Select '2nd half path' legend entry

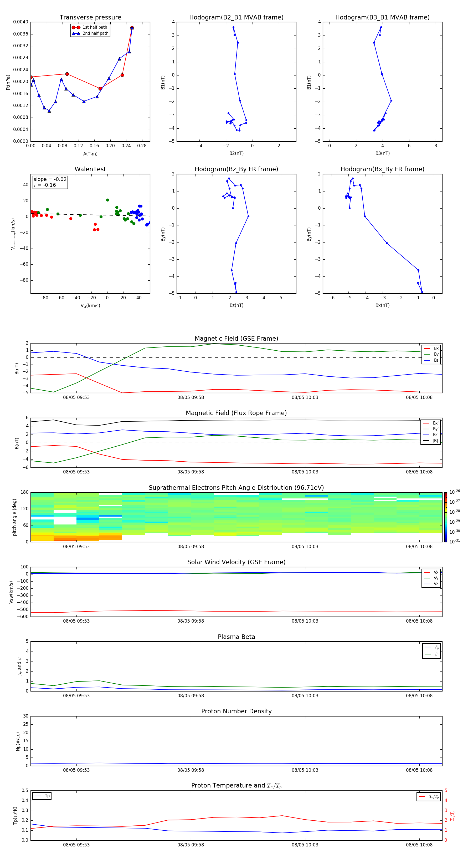90,33
